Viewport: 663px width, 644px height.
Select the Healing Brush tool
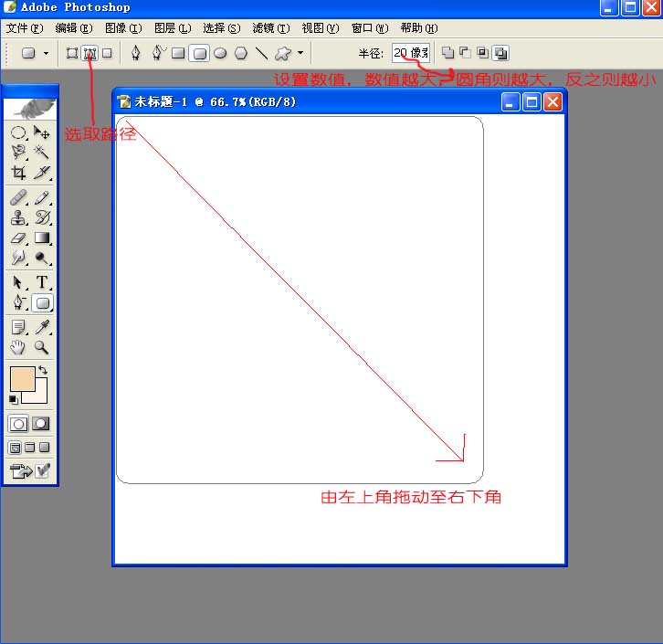tap(18, 197)
